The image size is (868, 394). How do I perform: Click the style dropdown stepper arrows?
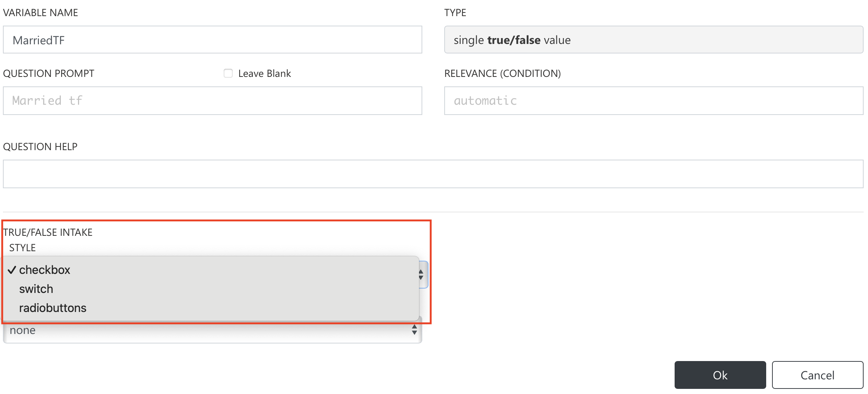click(421, 275)
